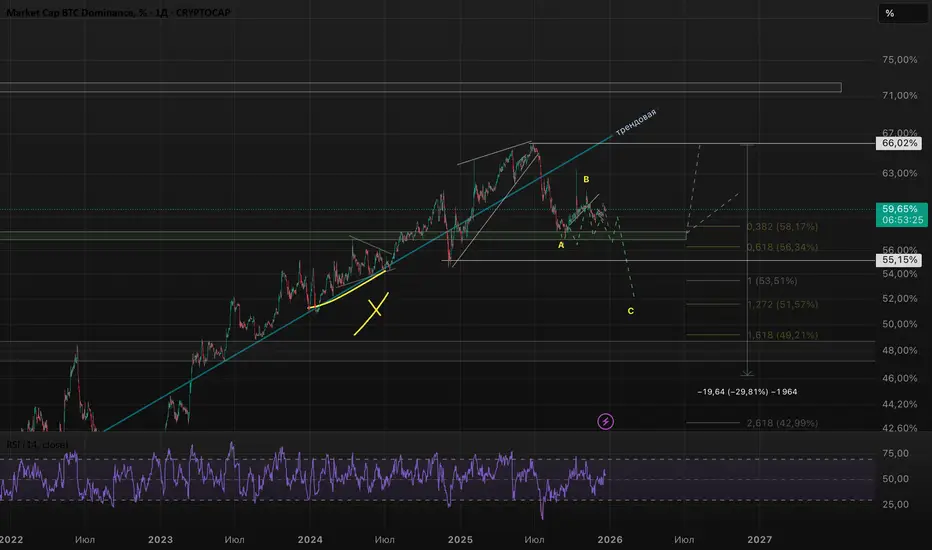Viewport: 932px width, 550px height.
Task: Select the yellow wave label C
Action: coord(630,311)
